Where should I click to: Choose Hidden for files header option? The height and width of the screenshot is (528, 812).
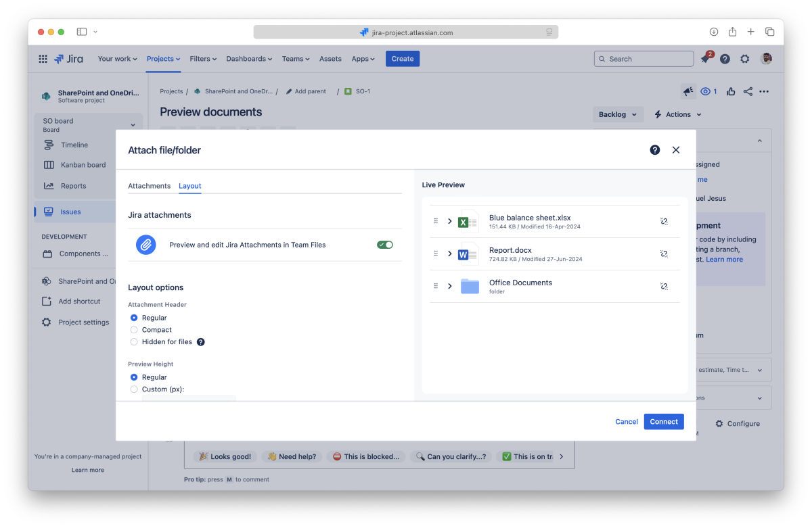point(134,342)
